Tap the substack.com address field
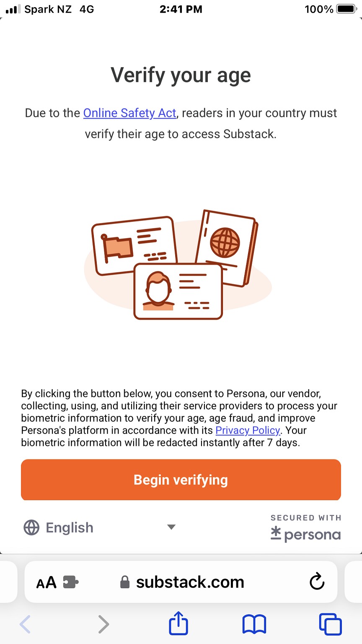 coord(190,582)
